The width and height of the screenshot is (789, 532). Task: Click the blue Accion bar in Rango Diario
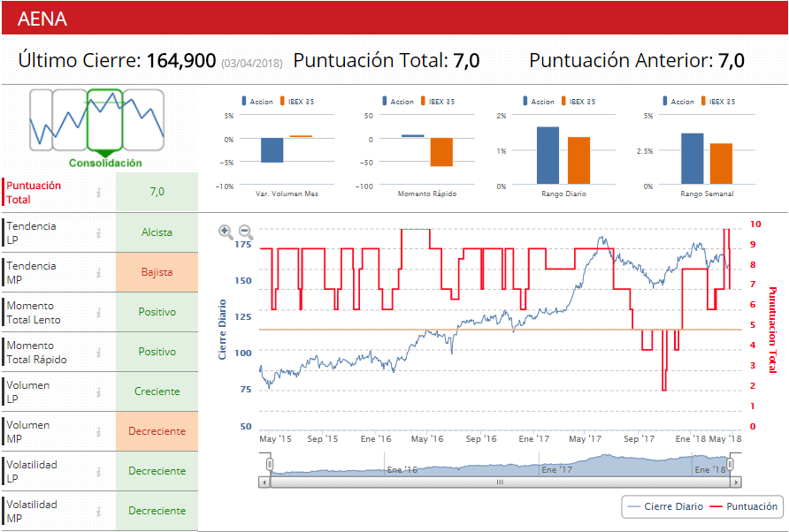coord(548,156)
